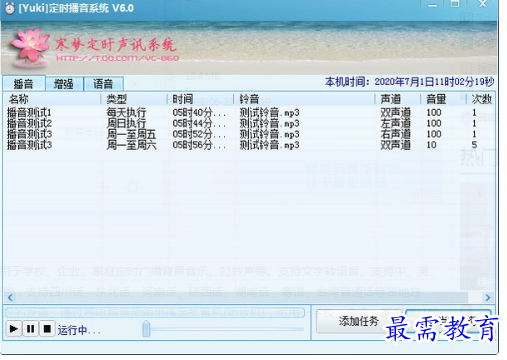Click the volume value 10 cell
Screen dimensions: 507x360
click(x=431, y=145)
